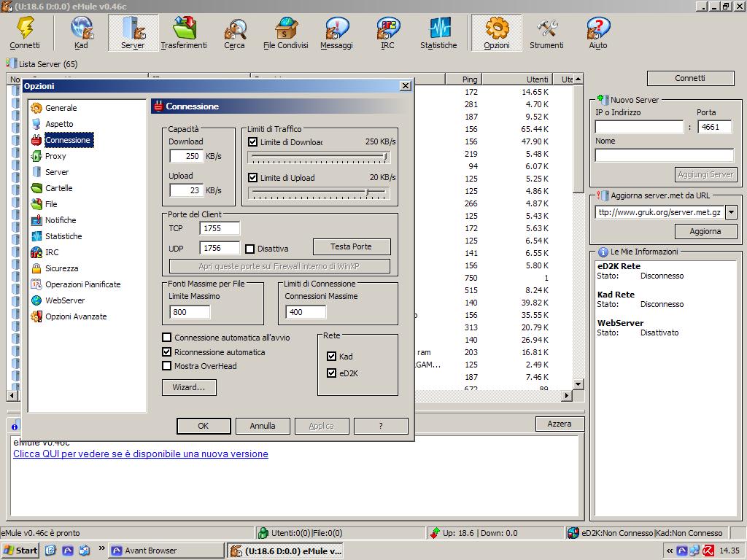
Task: Toggle the Kad network checkbox
Action: [332, 356]
